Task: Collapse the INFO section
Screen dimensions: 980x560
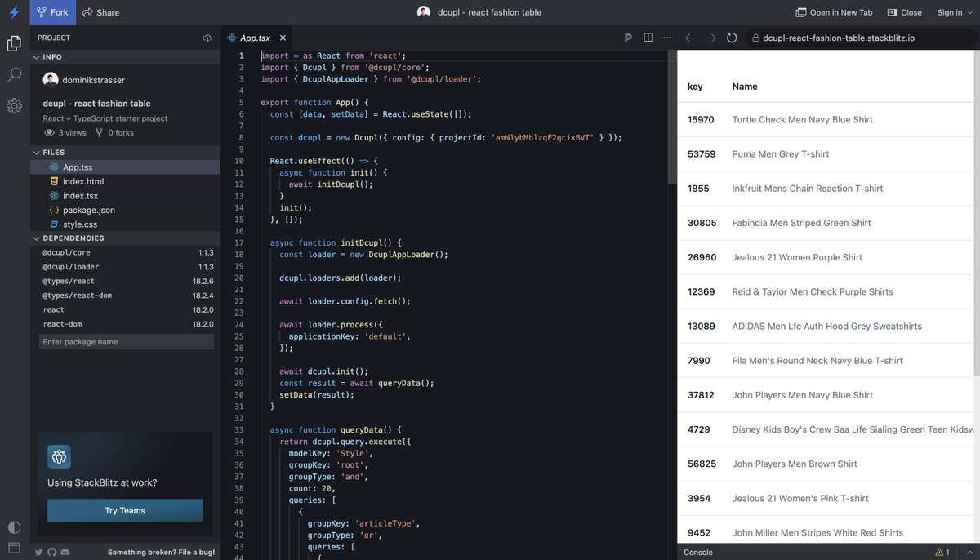Action: point(126,57)
